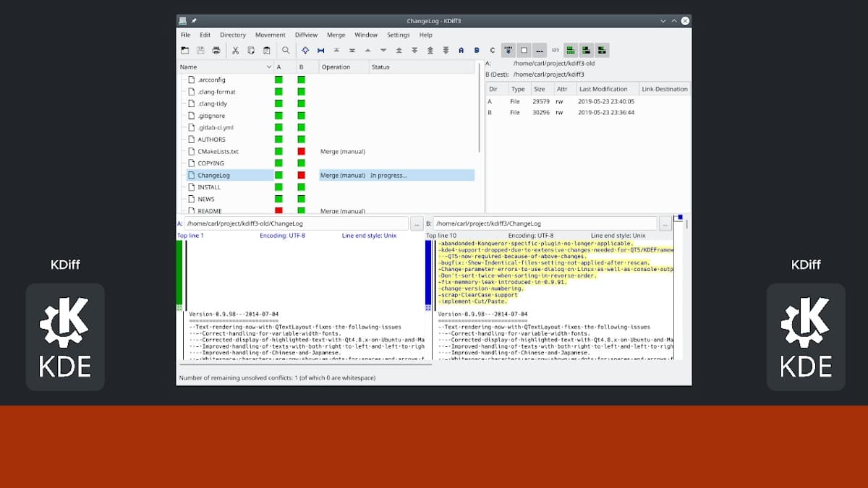This screenshot has height=488, width=868.
Task: Click the Open file toolbar icon
Action: pyautogui.click(x=185, y=51)
